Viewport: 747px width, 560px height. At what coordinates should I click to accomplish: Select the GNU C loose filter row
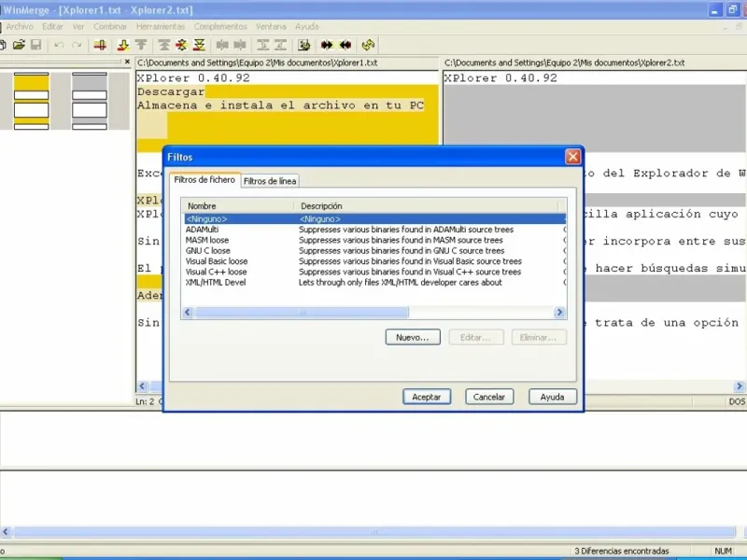coord(374,250)
